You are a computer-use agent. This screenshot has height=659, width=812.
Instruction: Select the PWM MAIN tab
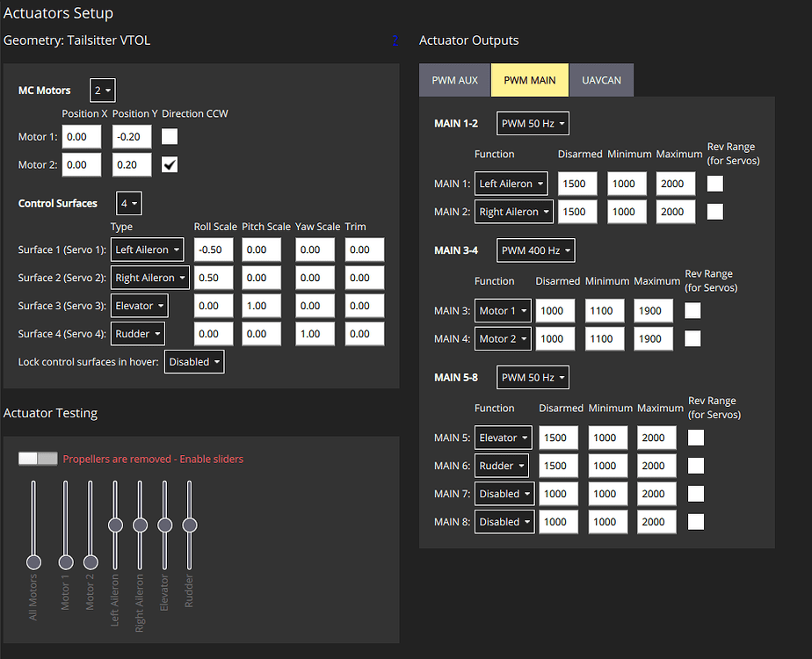530,80
